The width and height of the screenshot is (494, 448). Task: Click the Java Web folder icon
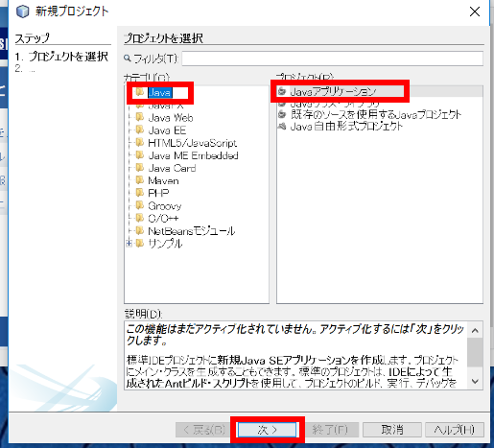[x=140, y=117]
